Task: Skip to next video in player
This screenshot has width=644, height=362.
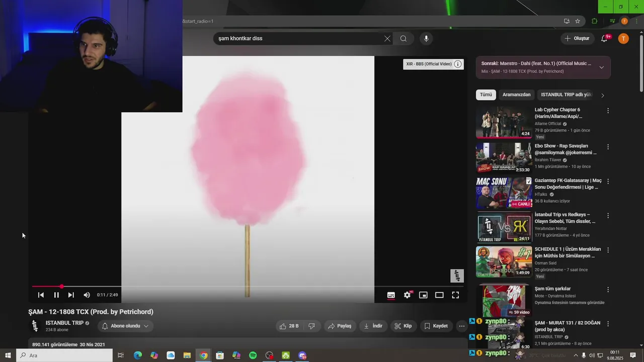Action: click(x=71, y=295)
